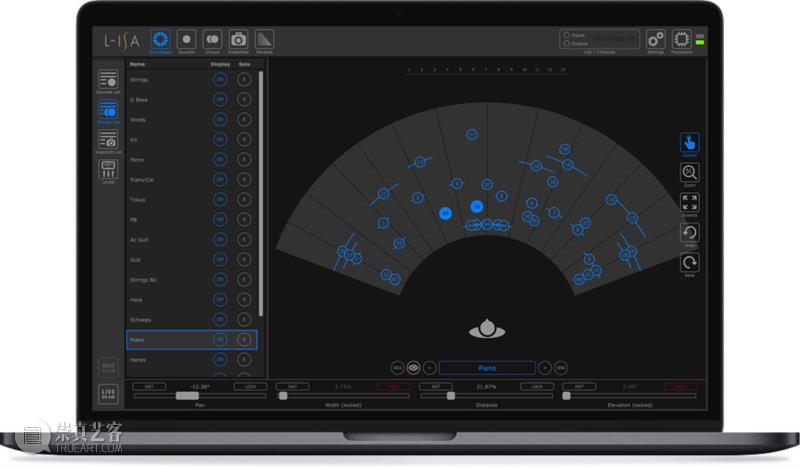Select the Inputs radio option
The height and width of the screenshot is (468, 800).
click(566, 35)
